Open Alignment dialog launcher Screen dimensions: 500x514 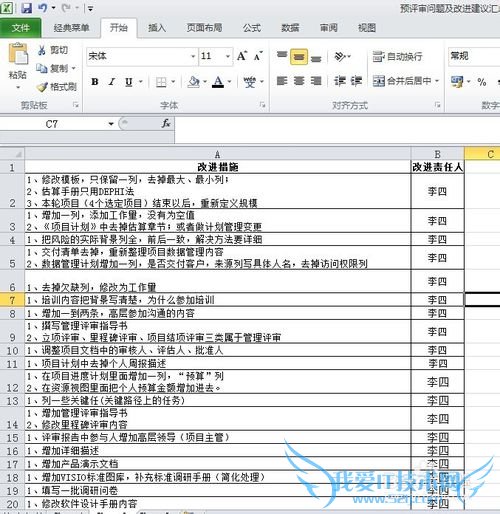click(x=438, y=105)
